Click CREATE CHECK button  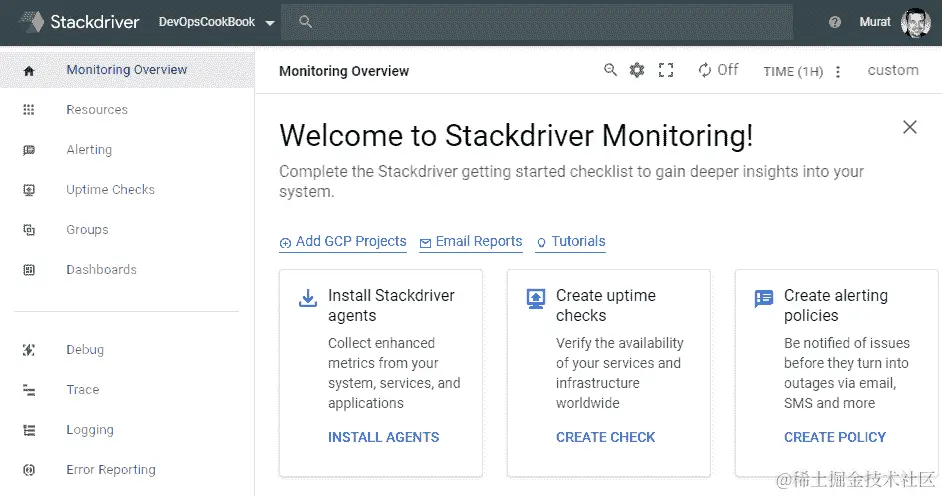coord(606,437)
